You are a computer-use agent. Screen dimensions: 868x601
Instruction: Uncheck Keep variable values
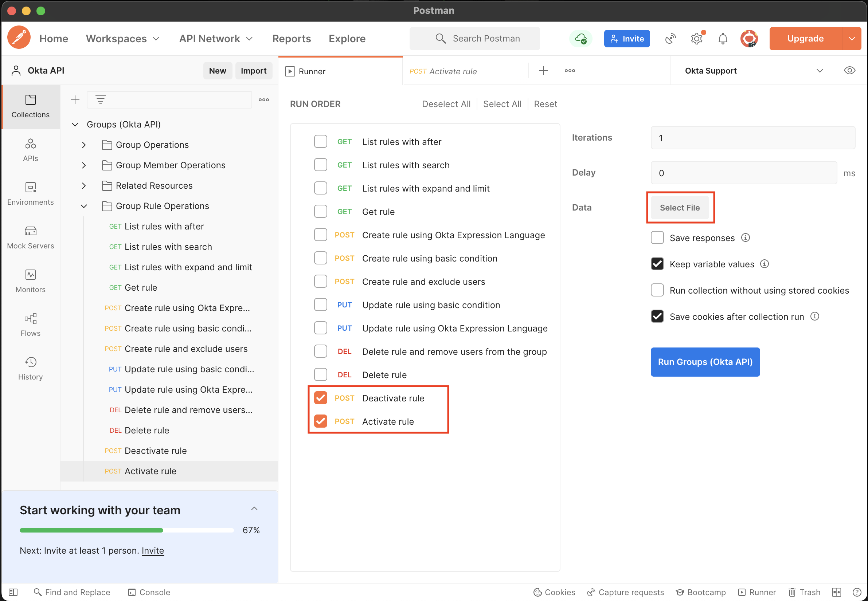657,264
